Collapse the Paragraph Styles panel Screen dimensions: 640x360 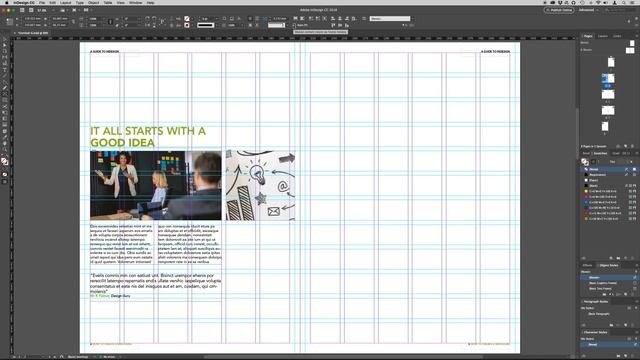pyautogui.click(x=582, y=302)
